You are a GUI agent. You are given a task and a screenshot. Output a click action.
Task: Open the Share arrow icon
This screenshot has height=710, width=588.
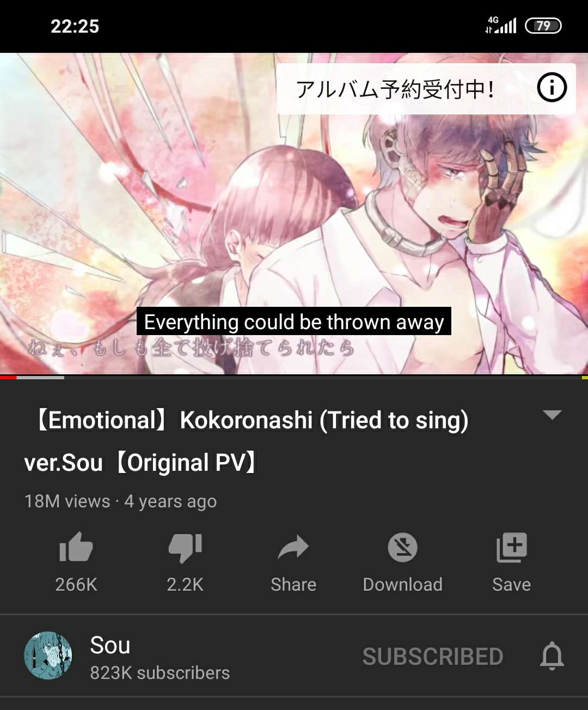click(x=293, y=547)
